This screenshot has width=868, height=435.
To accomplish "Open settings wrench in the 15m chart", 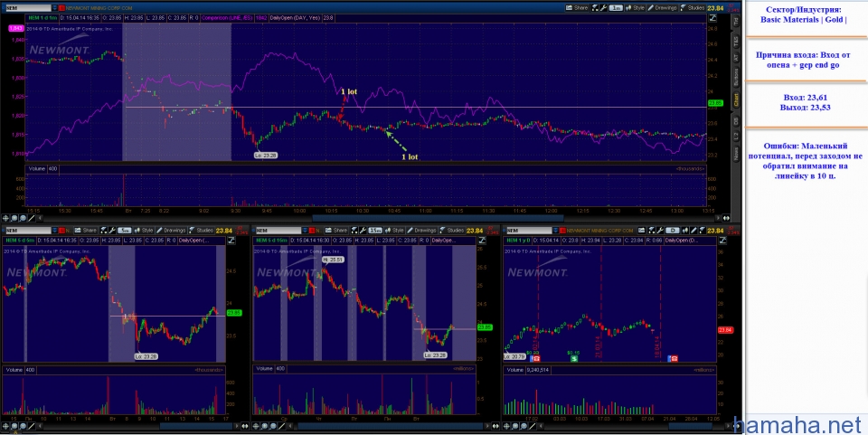I will tap(363, 231).
